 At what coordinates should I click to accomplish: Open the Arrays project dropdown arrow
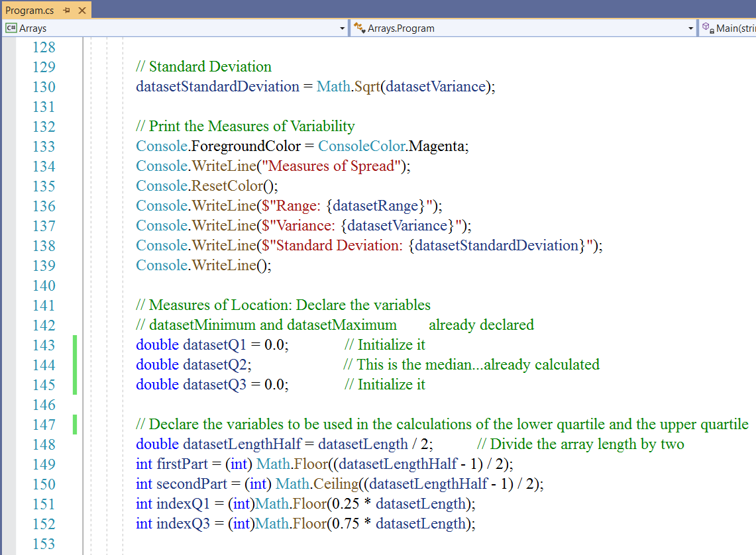[342, 28]
